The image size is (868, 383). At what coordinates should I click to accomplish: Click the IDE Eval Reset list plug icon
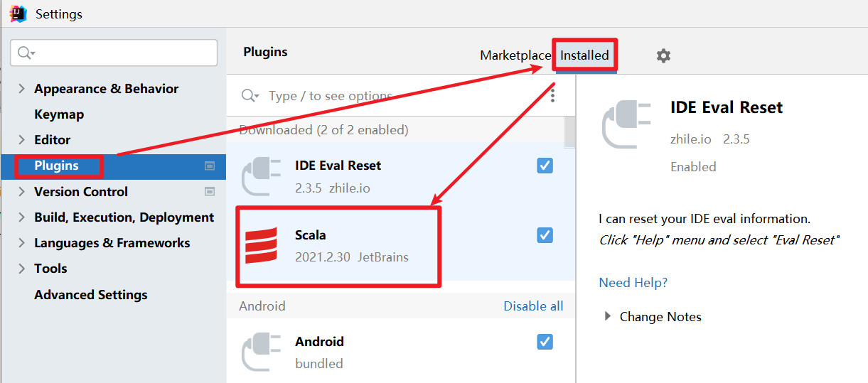pyautogui.click(x=261, y=176)
